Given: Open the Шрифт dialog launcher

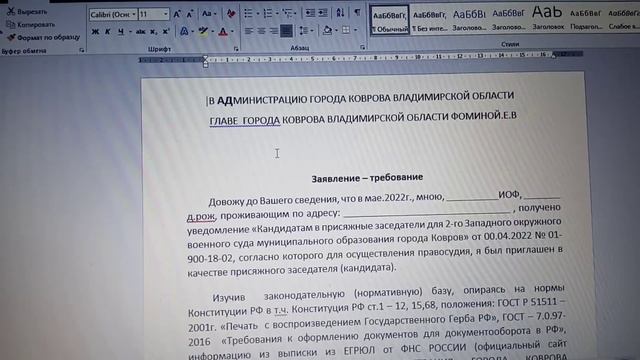Looking at the screenshot, I should click(236, 49).
